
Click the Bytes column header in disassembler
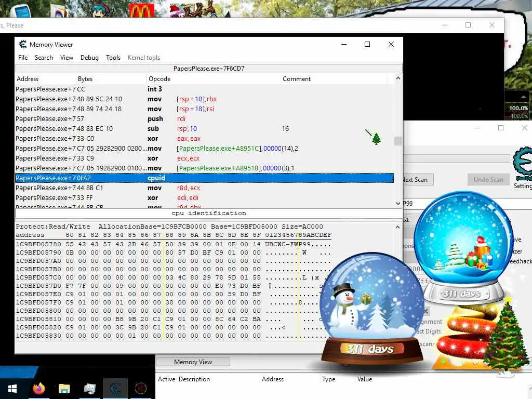click(x=112, y=79)
